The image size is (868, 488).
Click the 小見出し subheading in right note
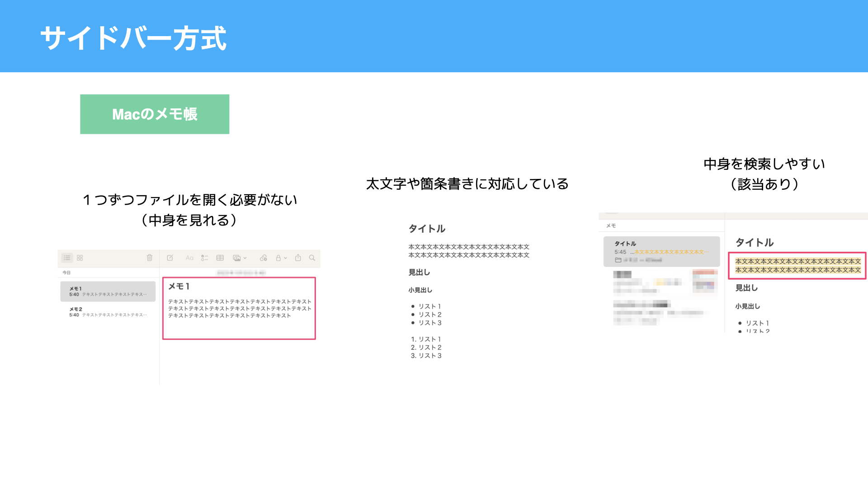pos(747,306)
